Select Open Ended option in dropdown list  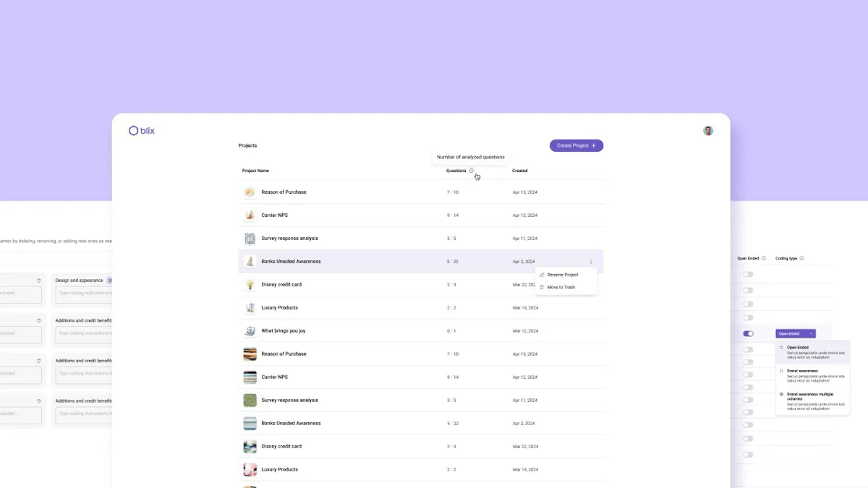(812, 352)
